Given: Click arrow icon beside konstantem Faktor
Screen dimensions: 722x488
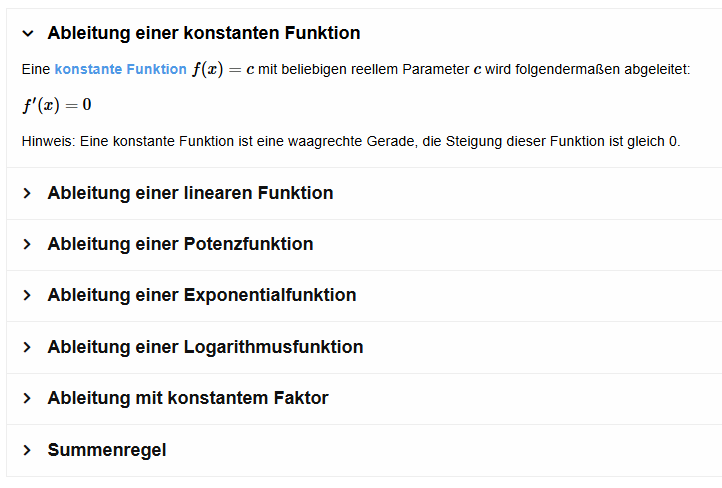Looking at the screenshot, I should pyautogui.click(x=27, y=398).
